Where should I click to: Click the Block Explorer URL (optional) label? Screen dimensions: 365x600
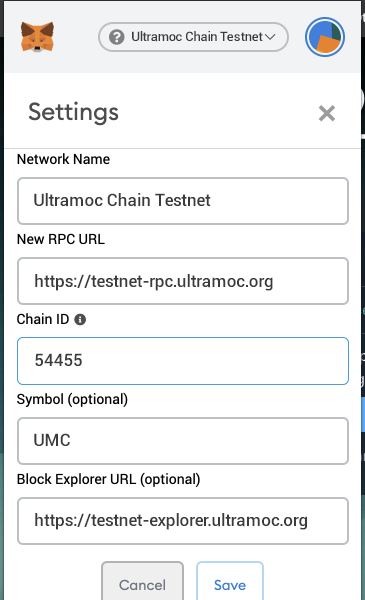click(109, 479)
